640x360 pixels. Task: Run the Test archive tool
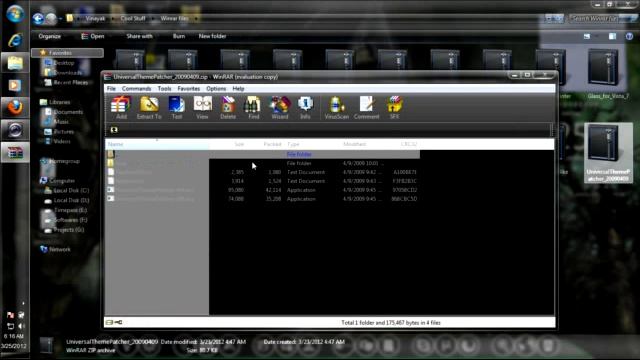click(x=177, y=108)
